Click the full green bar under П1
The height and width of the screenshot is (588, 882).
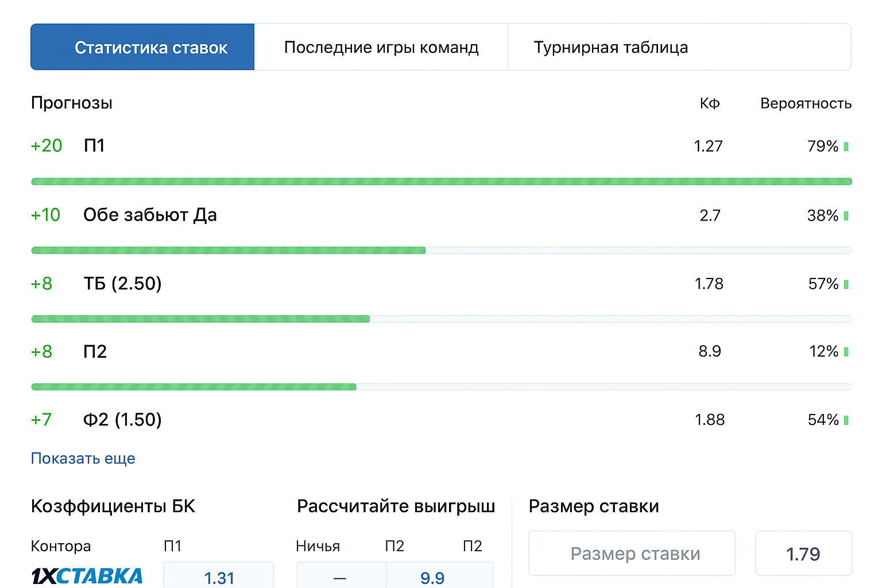(x=441, y=181)
